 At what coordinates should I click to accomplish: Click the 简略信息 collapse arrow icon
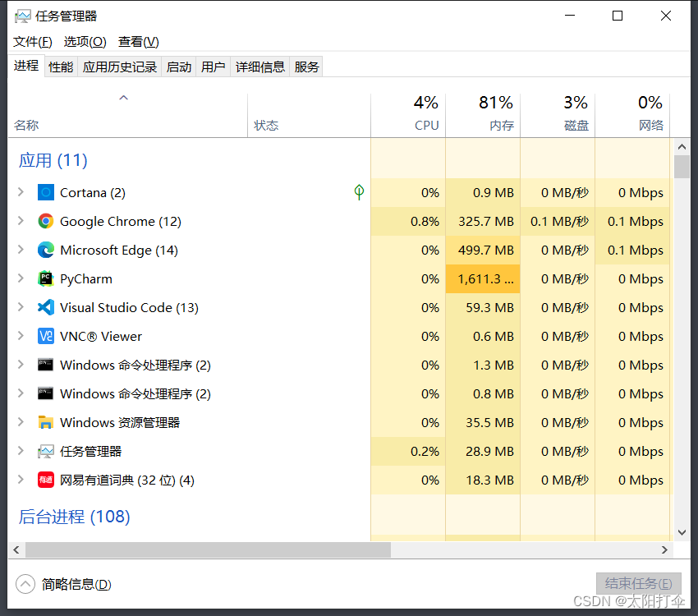tap(25, 584)
